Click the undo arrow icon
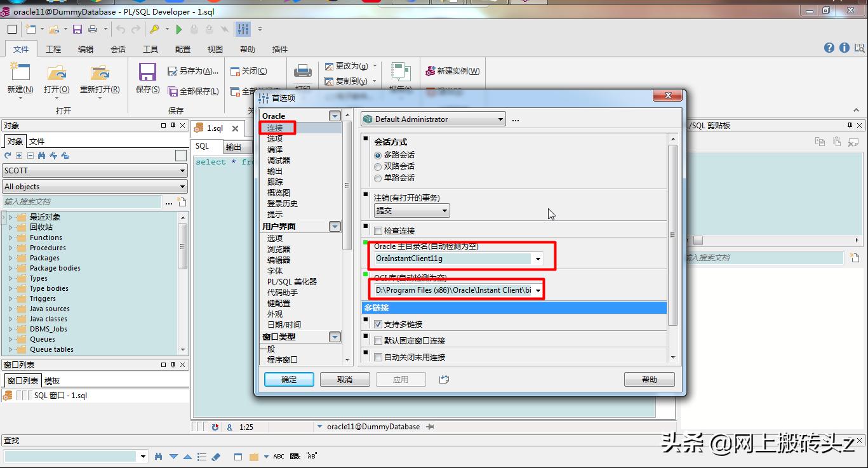 tap(120, 28)
